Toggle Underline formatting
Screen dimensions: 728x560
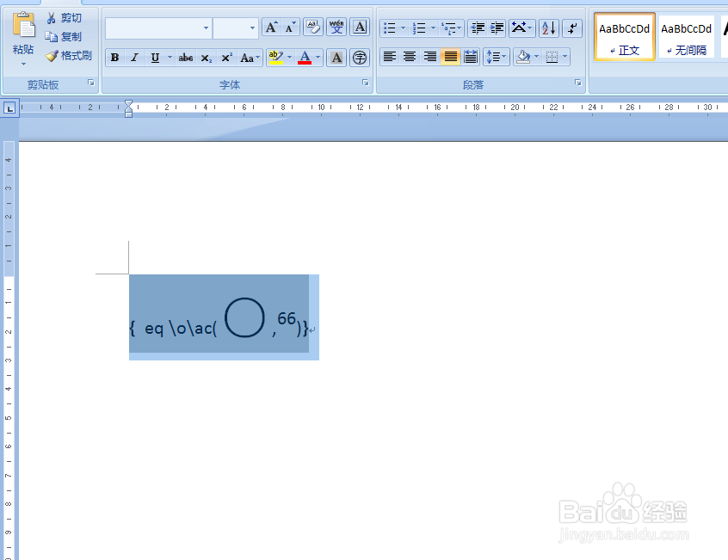(x=155, y=58)
